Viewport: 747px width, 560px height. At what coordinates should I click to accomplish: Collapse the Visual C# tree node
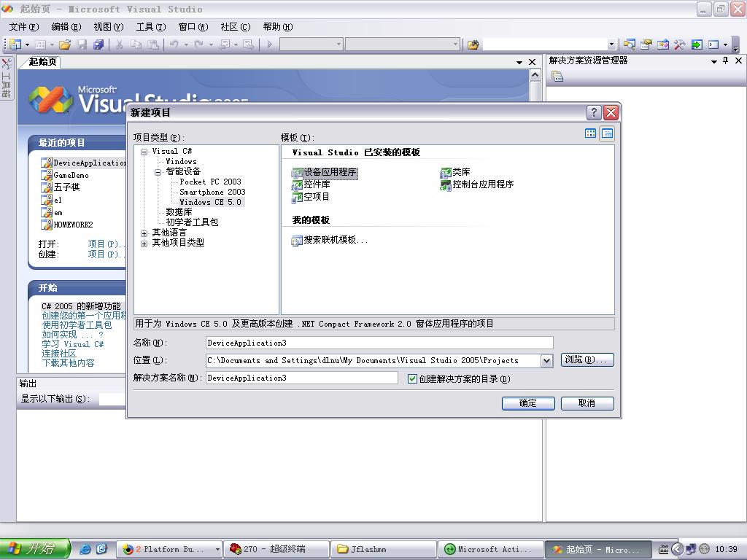coord(144,152)
